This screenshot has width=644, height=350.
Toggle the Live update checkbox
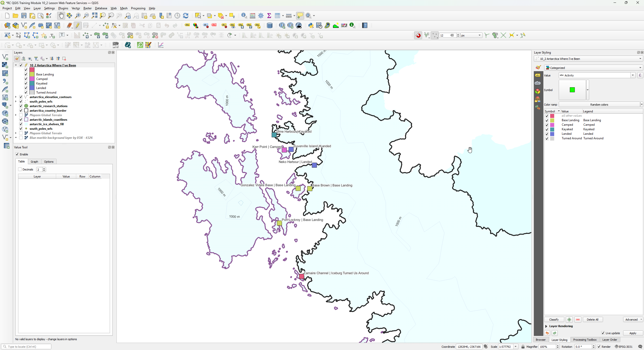[x=603, y=333]
